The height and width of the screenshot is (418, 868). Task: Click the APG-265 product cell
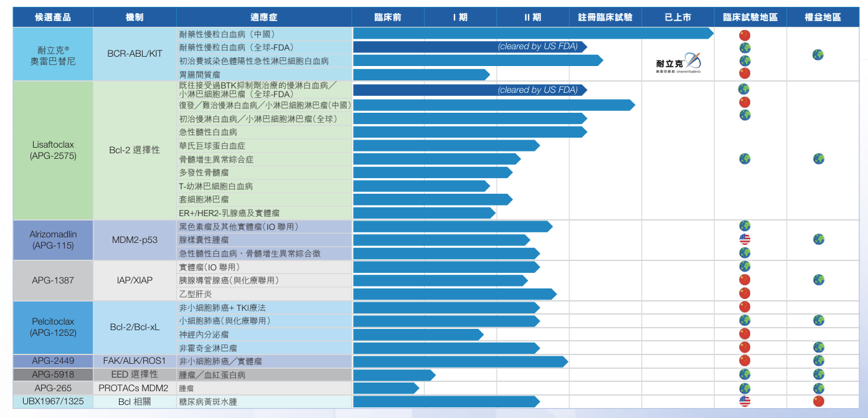(x=53, y=388)
